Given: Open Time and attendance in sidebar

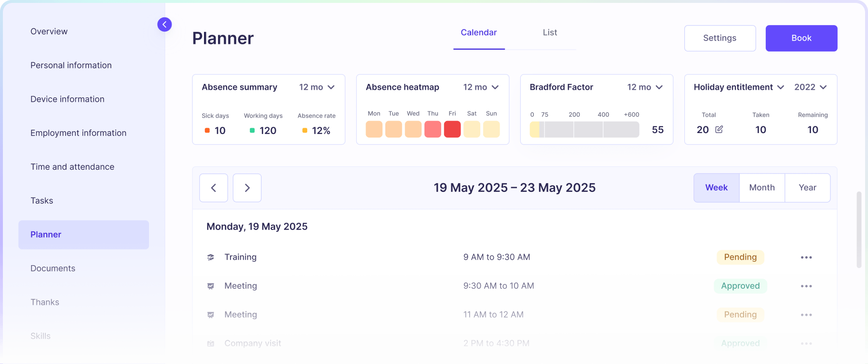Looking at the screenshot, I should coord(72,167).
